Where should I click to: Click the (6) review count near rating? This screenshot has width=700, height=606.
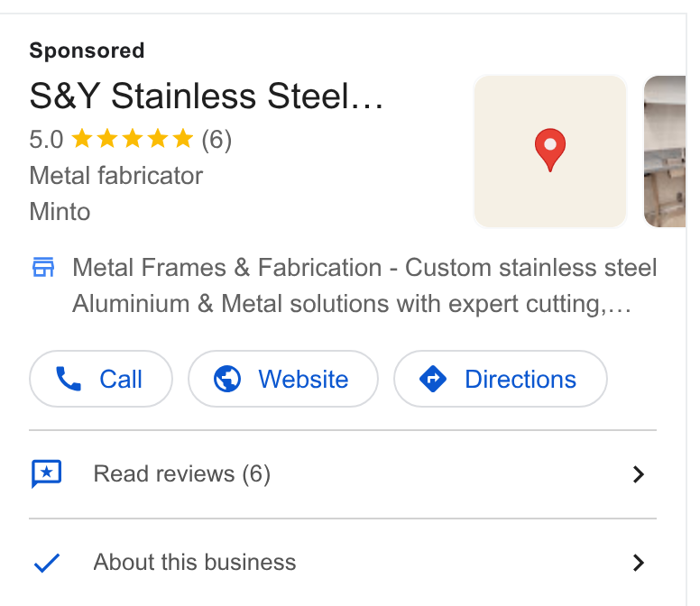click(x=216, y=140)
